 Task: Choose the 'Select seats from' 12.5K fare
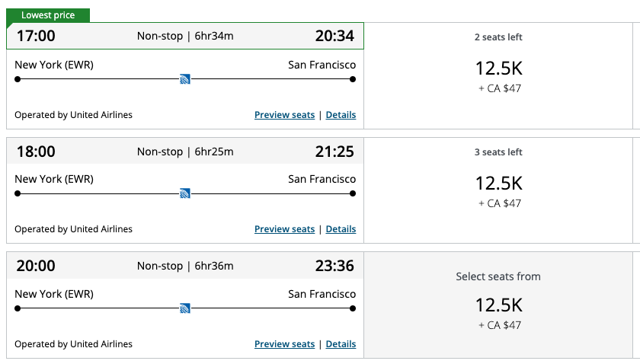[x=498, y=305]
